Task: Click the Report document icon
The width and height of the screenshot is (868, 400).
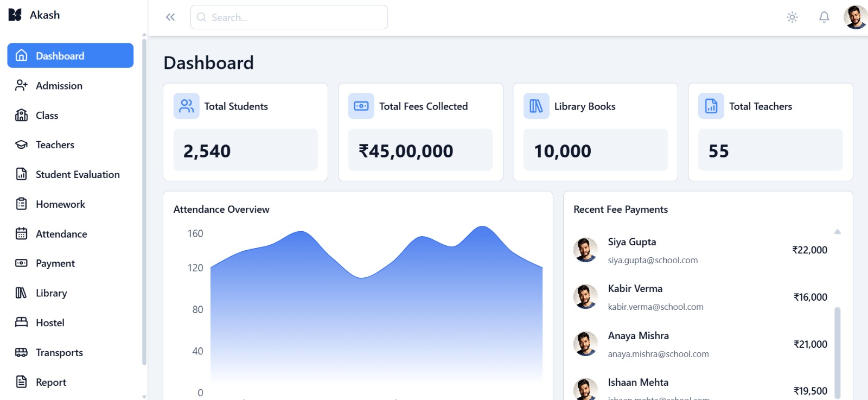Action: click(22, 382)
